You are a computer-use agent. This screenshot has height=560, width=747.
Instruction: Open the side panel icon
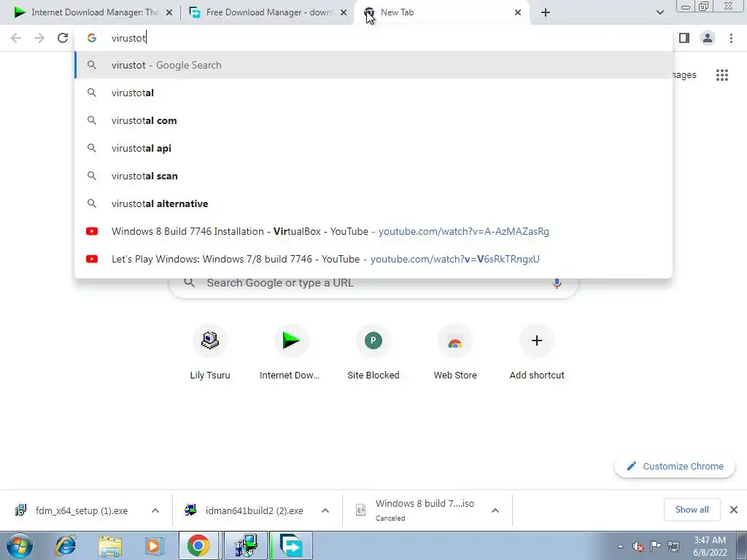(684, 38)
